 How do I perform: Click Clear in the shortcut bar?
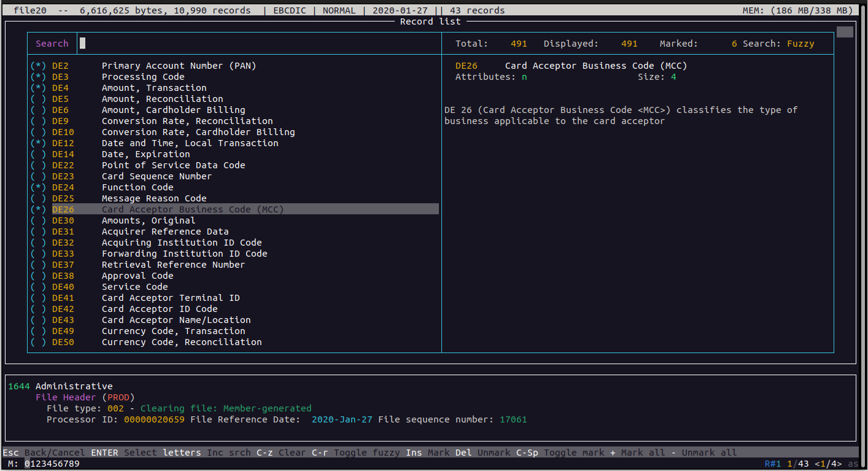[x=292, y=453]
